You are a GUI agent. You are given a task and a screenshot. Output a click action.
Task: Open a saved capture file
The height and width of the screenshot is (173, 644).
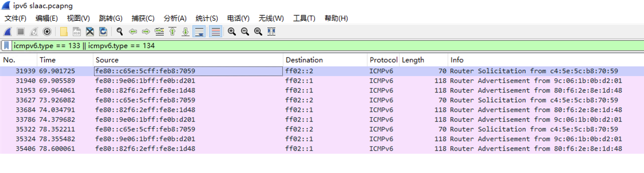click(64, 31)
